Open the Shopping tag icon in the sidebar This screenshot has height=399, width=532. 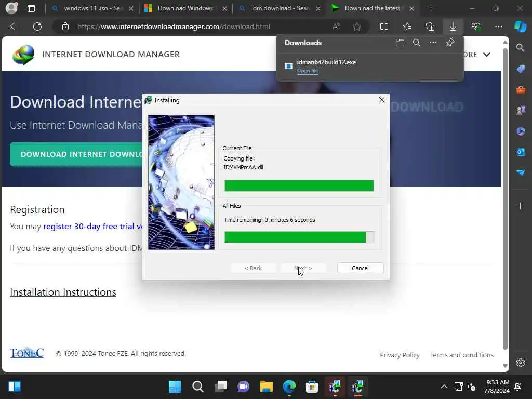[521, 69]
